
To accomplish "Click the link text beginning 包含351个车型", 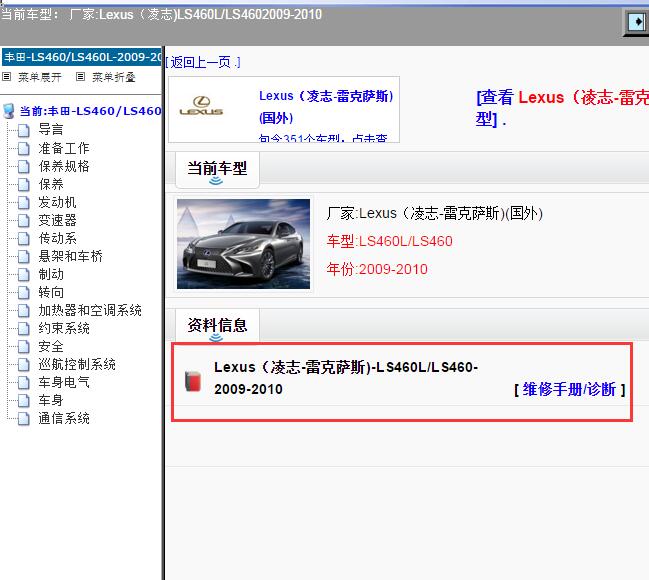I will [x=323, y=138].
